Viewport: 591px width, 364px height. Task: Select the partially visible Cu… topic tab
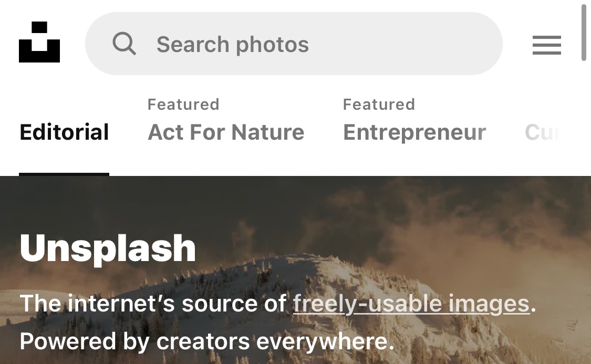tap(542, 132)
